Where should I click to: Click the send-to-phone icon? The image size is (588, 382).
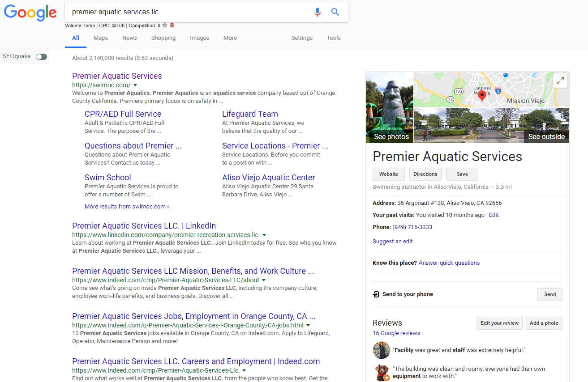click(376, 294)
